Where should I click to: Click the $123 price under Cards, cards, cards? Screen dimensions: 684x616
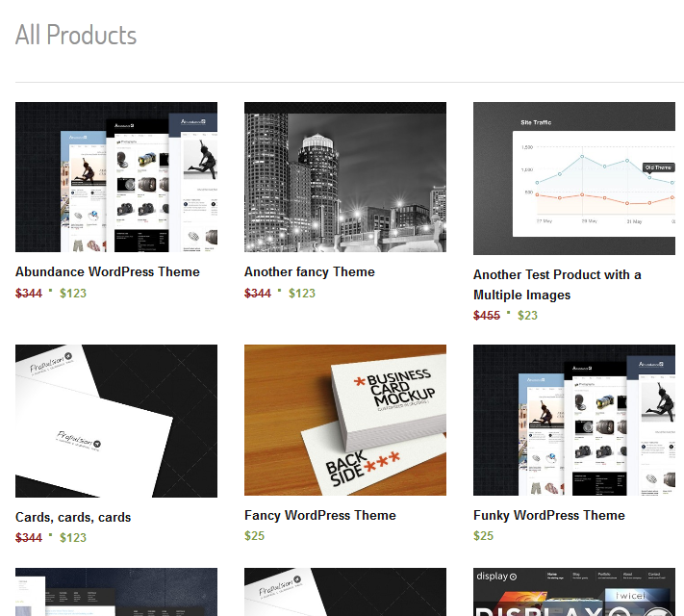pos(73,538)
